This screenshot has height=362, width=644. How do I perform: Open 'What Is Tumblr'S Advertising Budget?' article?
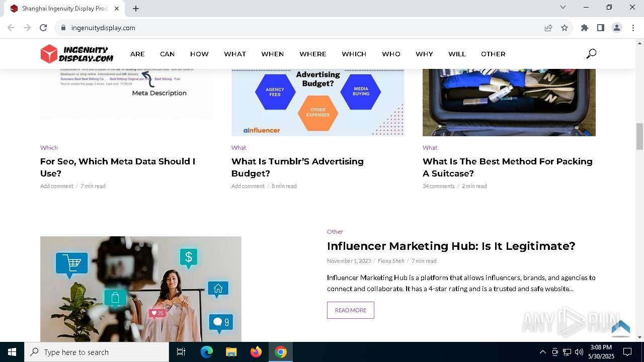click(x=297, y=167)
